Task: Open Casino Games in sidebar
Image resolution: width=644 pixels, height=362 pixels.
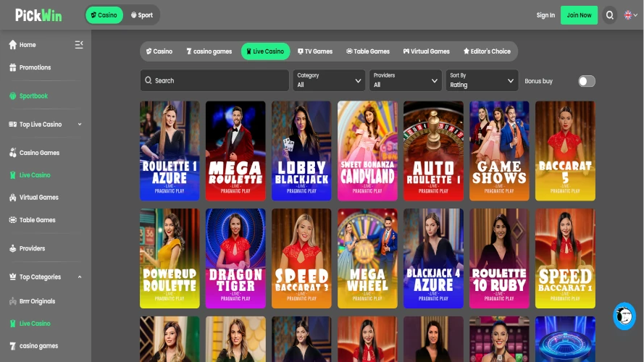Action: [34, 153]
